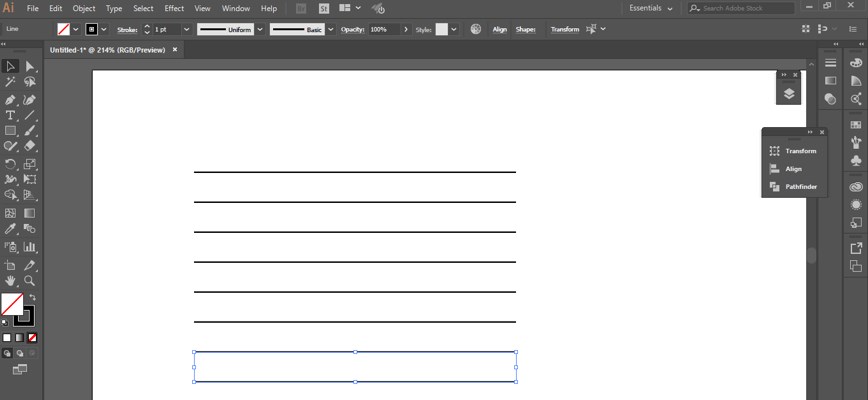Image resolution: width=868 pixels, height=400 pixels.
Task: Change the screen mode
Action: click(x=19, y=369)
